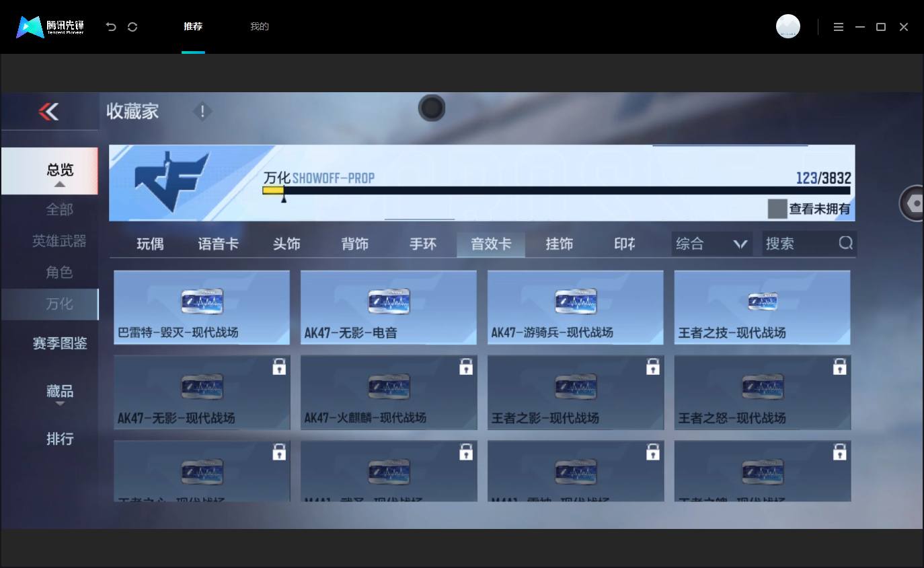Click sound card icon on 王者之技-现代战场

pos(763,301)
